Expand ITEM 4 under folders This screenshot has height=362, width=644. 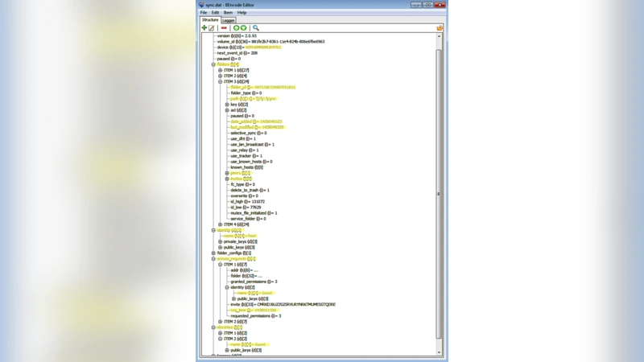(x=220, y=224)
